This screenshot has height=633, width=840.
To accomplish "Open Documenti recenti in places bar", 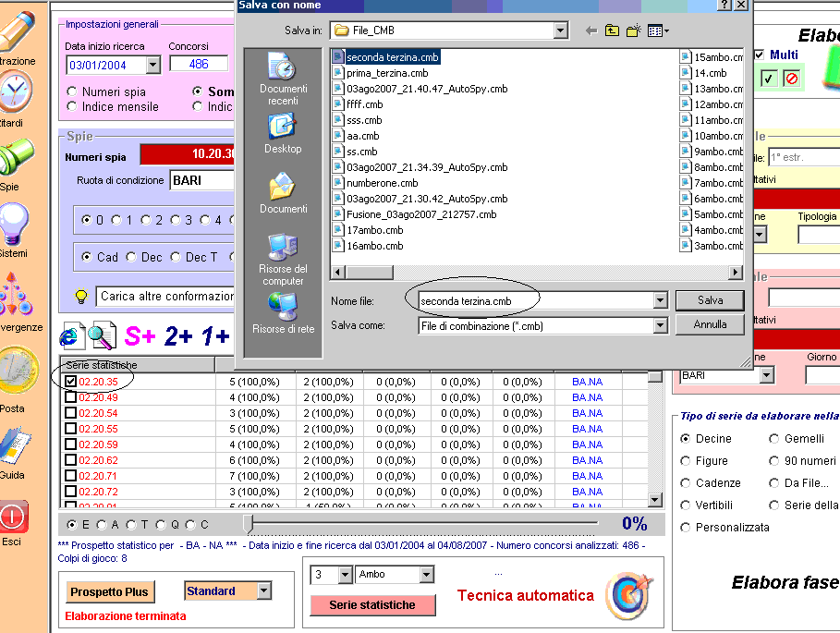I will coord(283,79).
